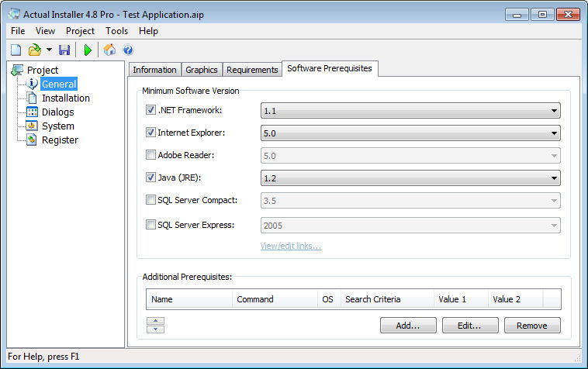Select the Installation item in the project tree

[x=65, y=98]
